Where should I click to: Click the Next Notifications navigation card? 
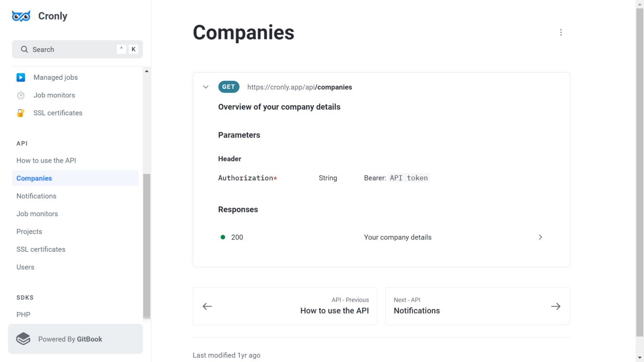tap(477, 306)
